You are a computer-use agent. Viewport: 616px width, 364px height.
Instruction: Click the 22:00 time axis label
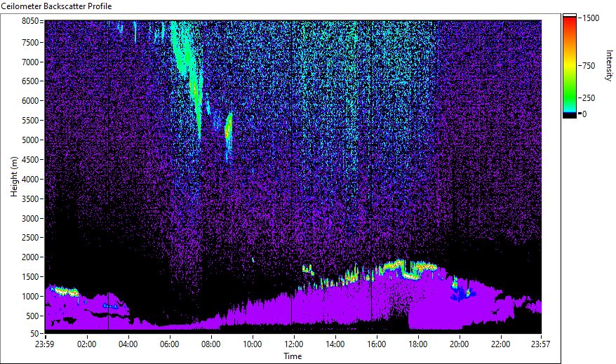tap(500, 344)
